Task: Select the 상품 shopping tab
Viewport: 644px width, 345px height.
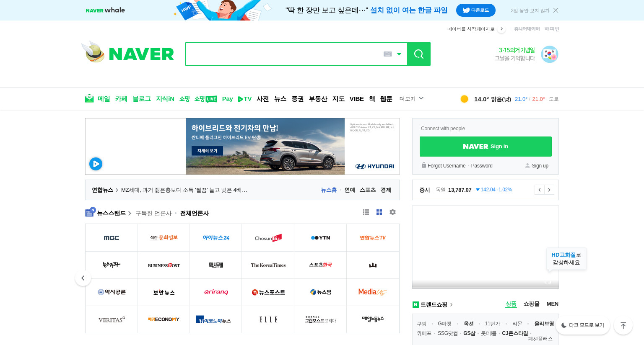Action: pyautogui.click(x=511, y=304)
